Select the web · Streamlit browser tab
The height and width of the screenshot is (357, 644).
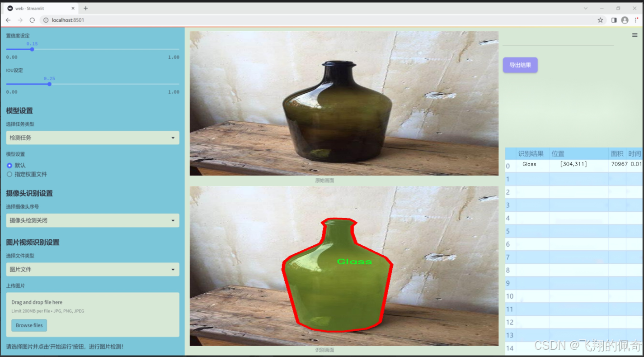tap(41, 8)
